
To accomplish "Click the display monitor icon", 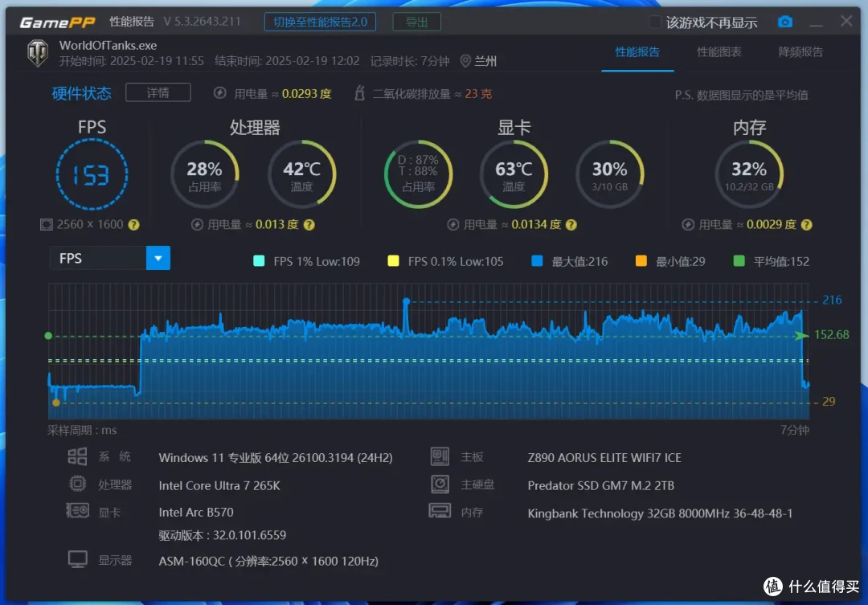I will [77, 559].
